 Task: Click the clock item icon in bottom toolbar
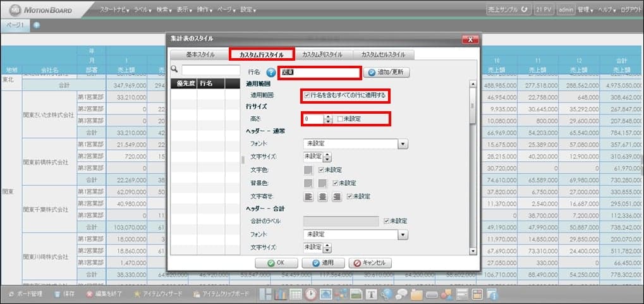coord(311,294)
